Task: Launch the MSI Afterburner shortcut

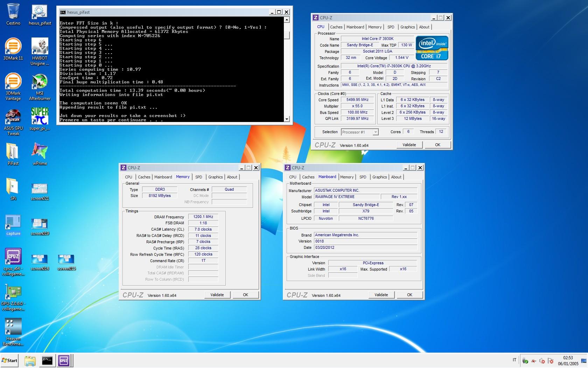Action: coord(40,87)
